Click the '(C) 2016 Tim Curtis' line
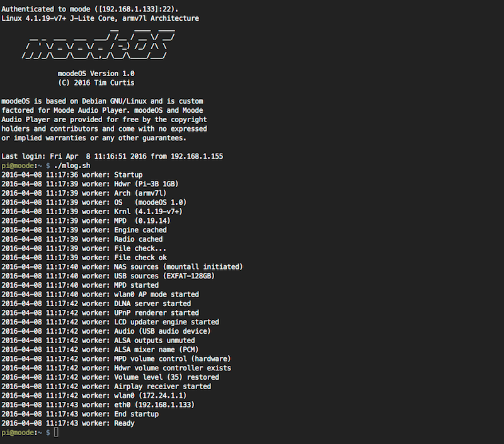The image size is (504, 444). tap(96, 83)
